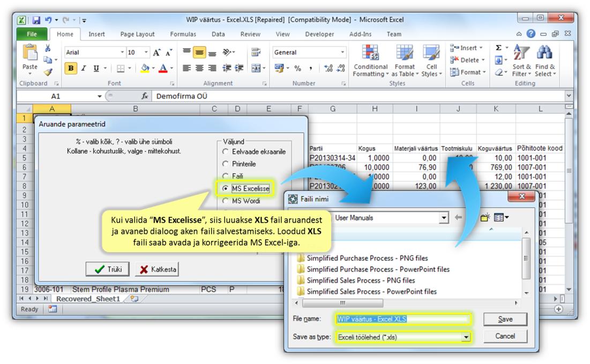Image resolution: width=590 pixels, height=364 pixels.
Task: Toggle Bold formatting in the ribbon
Action: click(x=71, y=68)
